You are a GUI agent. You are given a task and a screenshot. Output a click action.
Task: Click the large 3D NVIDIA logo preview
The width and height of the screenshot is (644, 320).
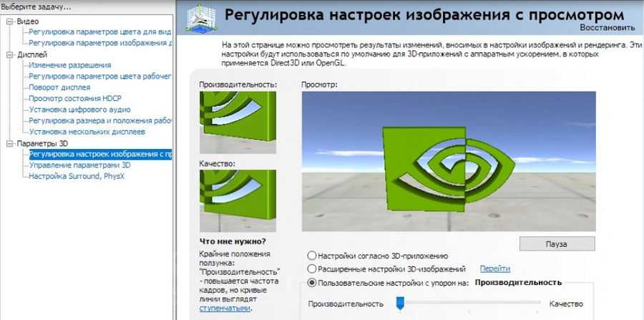tap(448, 161)
